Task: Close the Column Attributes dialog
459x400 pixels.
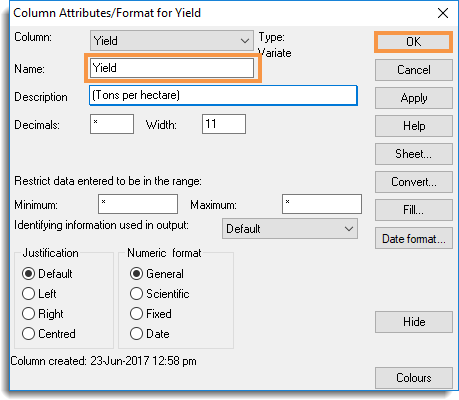Action: pos(443,13)
